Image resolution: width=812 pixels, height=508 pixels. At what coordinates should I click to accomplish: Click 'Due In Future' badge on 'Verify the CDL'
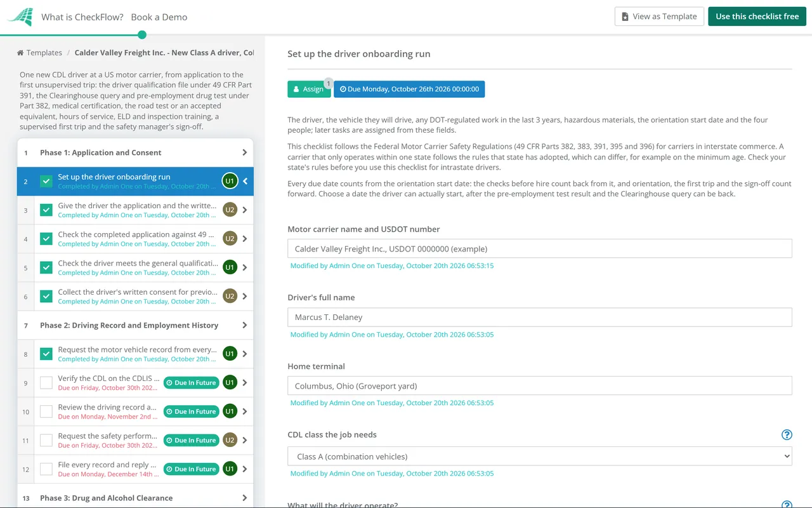point(191,383)
